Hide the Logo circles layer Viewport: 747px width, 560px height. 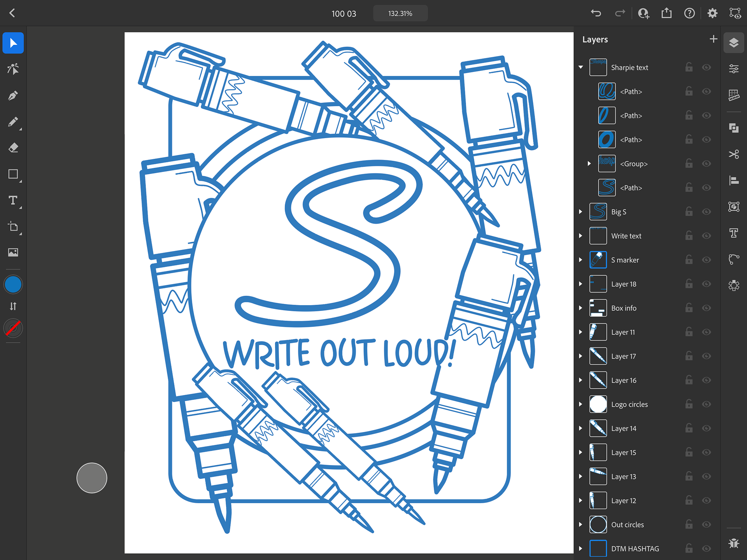(707, 404)
